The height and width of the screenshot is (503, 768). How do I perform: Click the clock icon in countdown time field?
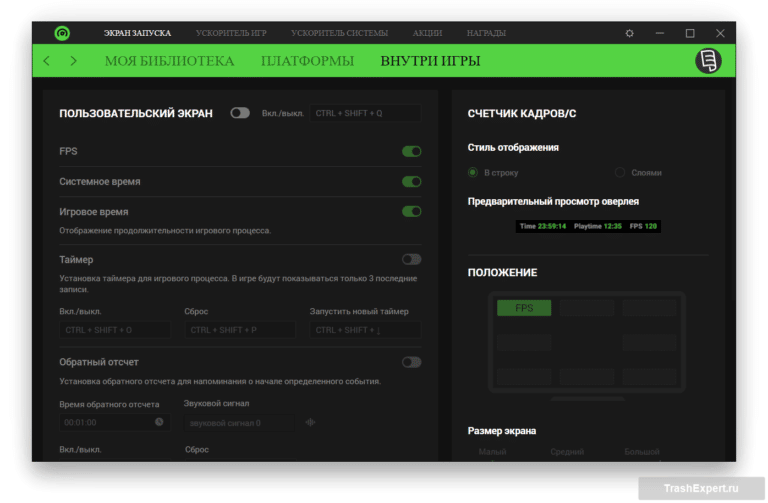[159, 422]
